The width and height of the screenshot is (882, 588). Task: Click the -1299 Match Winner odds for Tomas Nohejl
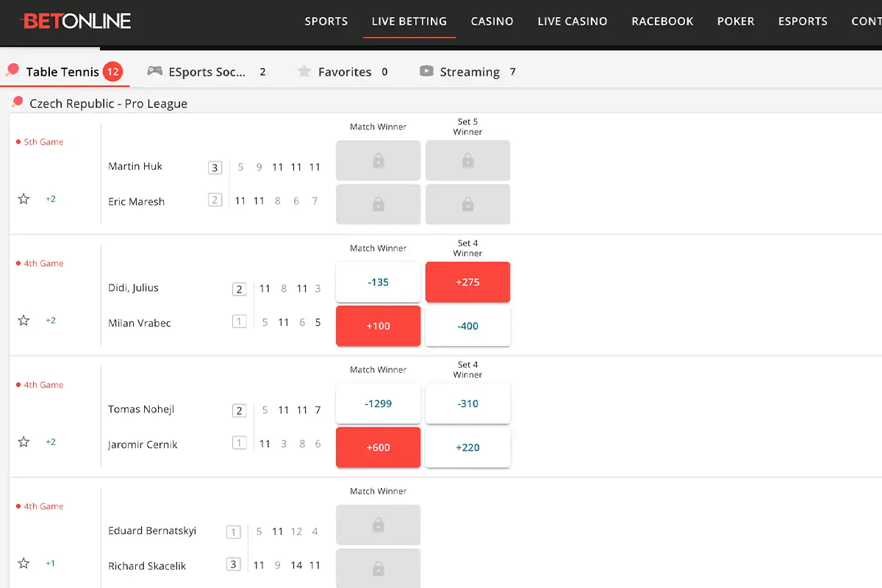click(378, 403)
